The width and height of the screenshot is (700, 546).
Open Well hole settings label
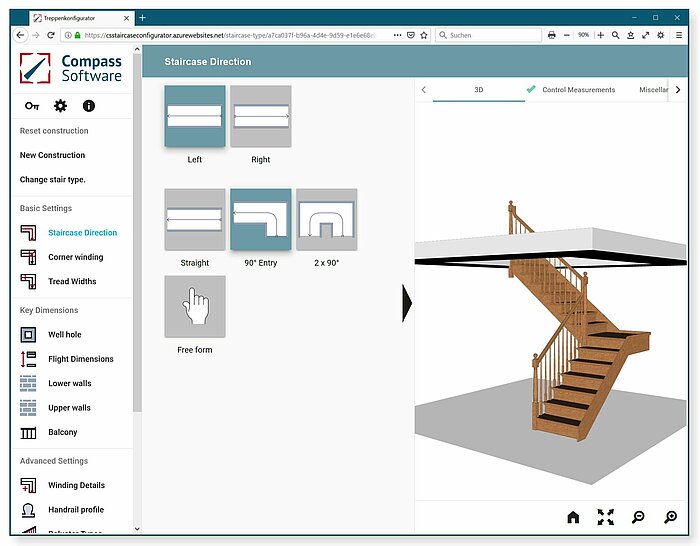pos(65,334)
